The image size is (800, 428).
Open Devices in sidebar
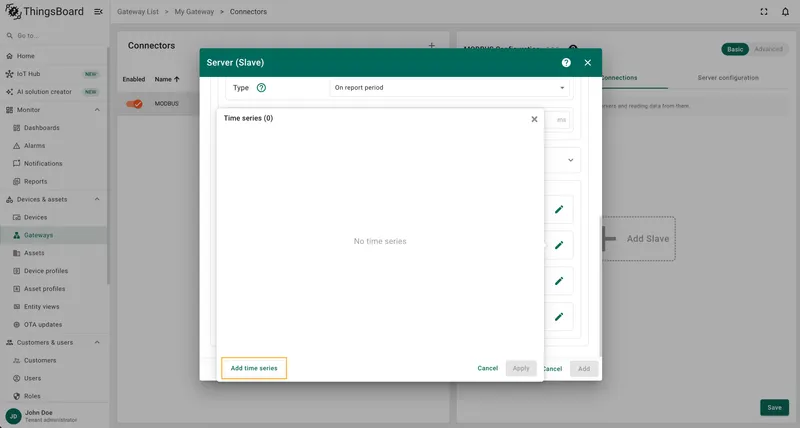pyautogui.click(x=54, y=217)
